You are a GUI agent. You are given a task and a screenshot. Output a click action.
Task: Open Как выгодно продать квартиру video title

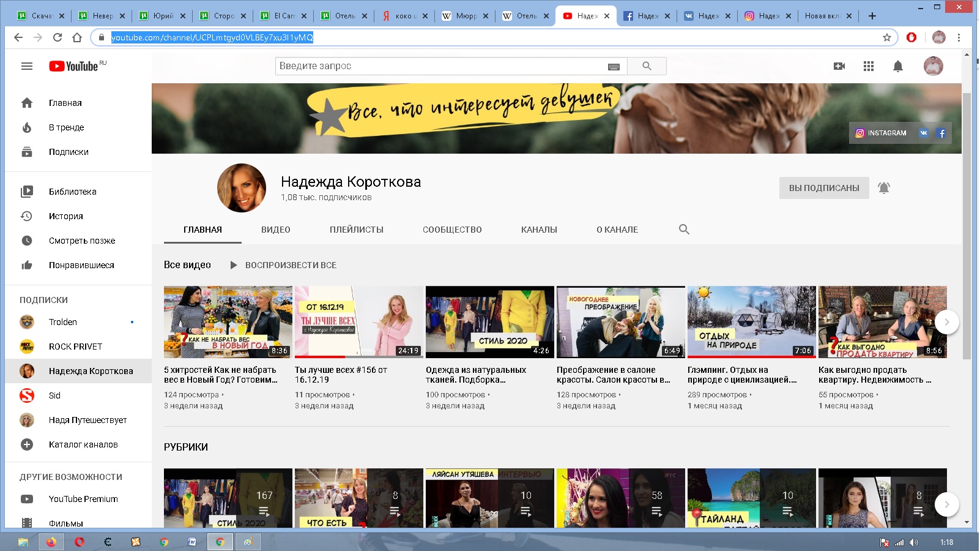[x=875, y=375]
